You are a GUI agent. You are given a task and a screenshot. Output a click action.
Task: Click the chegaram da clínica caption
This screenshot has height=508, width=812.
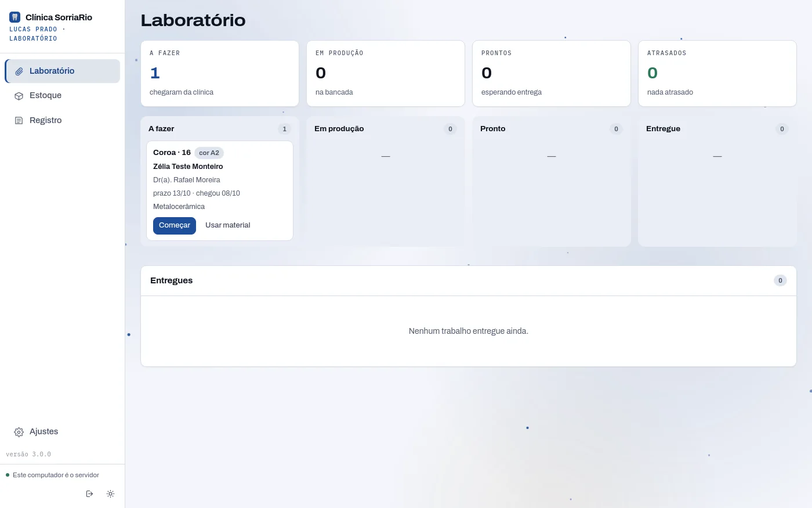coord(182,92)
